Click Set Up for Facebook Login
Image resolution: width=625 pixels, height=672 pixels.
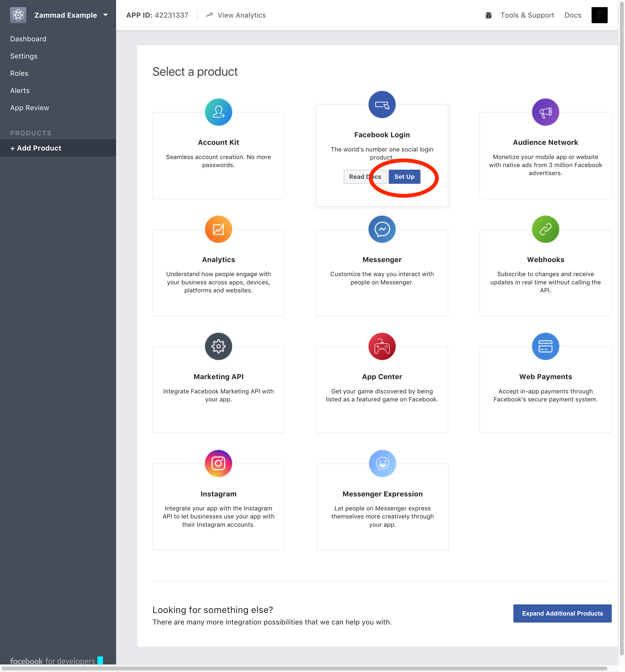point(404,177)
